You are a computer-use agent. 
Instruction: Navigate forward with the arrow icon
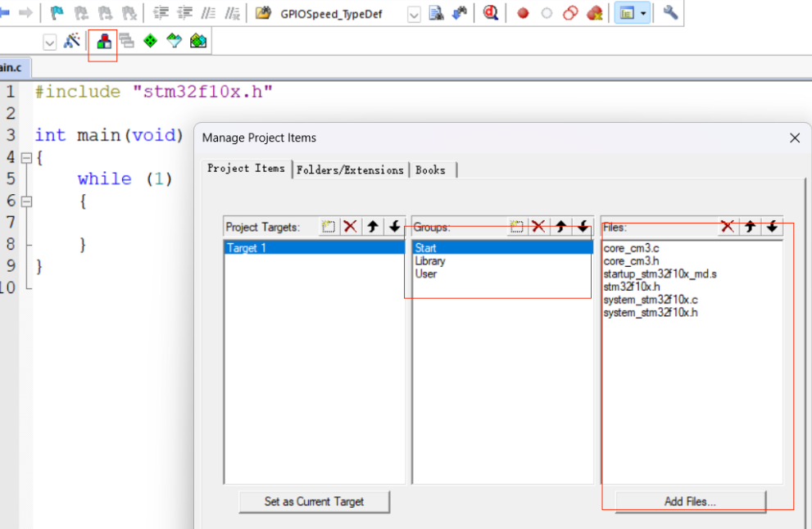point(25,12)
